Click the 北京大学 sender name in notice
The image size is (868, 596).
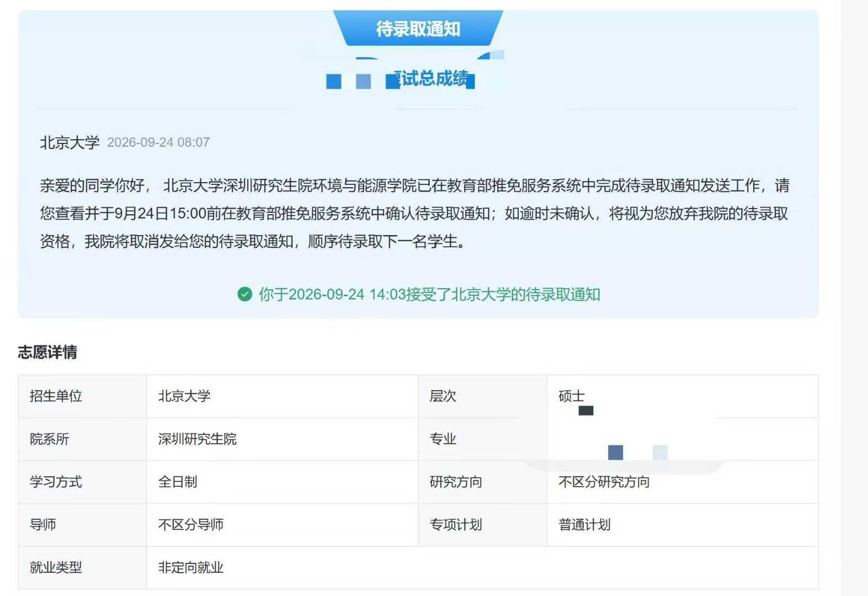click(70, 142)
